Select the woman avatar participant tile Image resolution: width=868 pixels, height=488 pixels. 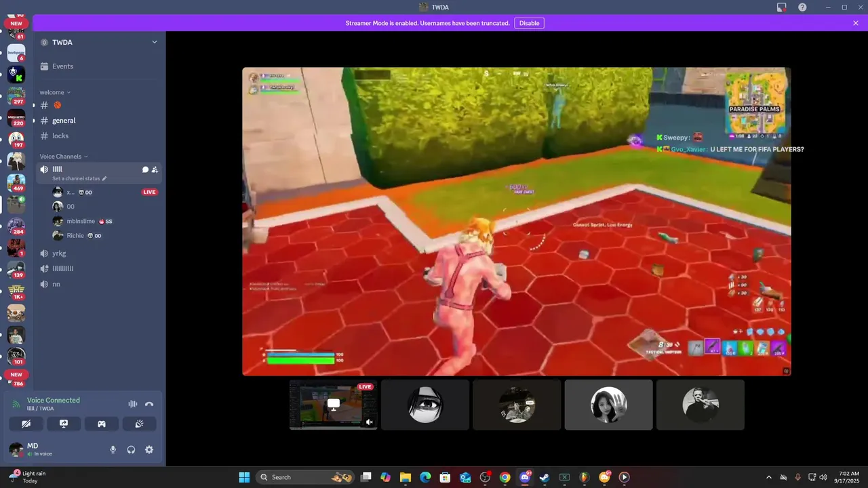(608, 405)
